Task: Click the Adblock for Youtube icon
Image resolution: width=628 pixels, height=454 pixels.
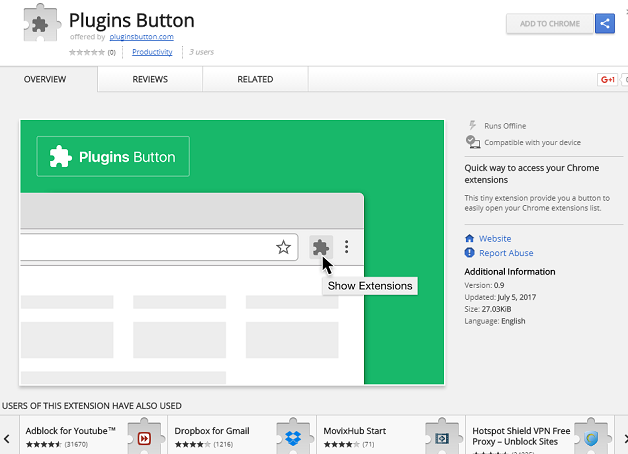Action: click(144, 438)
